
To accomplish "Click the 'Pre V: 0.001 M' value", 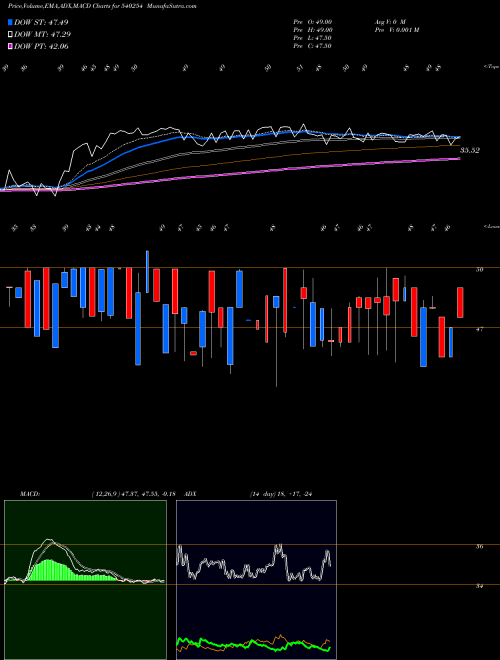I will 396,30.
